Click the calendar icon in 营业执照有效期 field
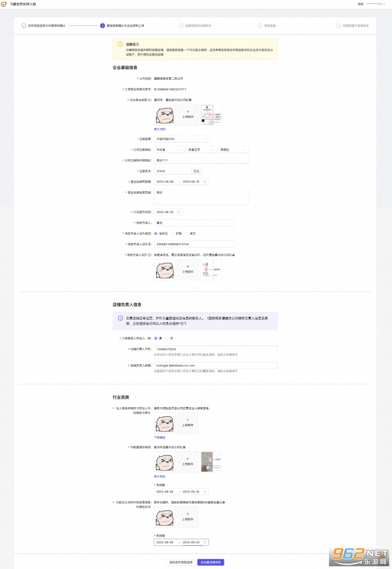The width and height of the screenshot is (392, 569). [205, 182]
